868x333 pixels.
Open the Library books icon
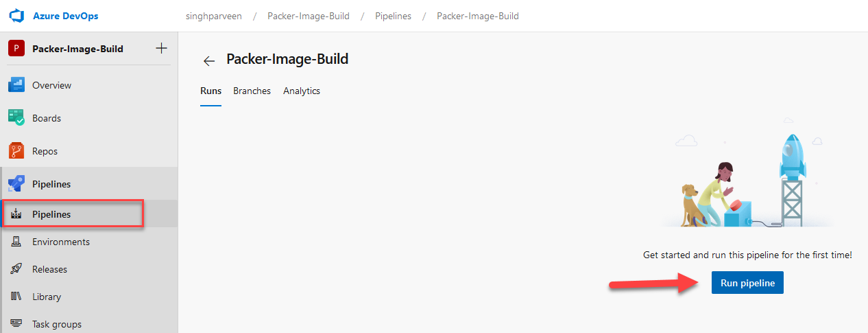pos(17,297)
